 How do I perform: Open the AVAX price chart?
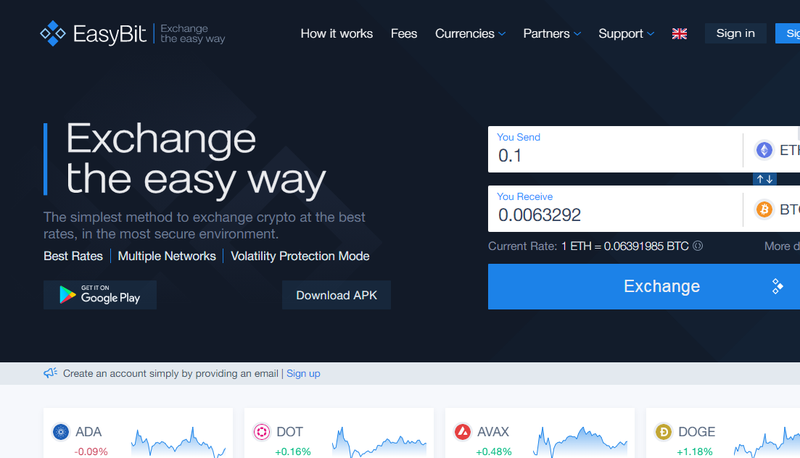pyautogui.click(x=580, y=443)
